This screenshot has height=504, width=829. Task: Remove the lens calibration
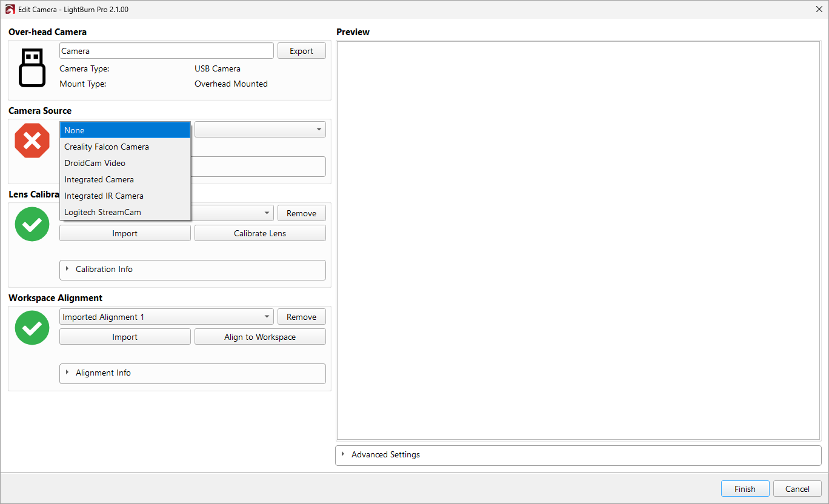pos(301,213)
